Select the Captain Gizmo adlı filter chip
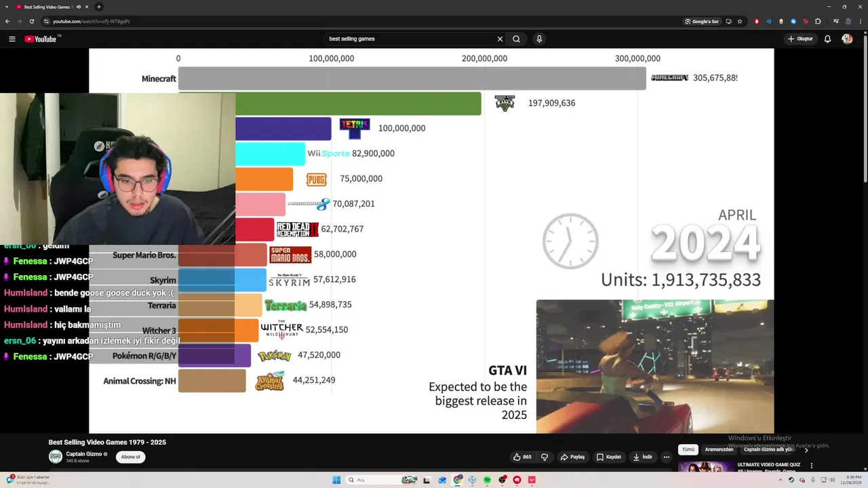The width and height of the screenshot is (868, 488). [x=770, y=449]
